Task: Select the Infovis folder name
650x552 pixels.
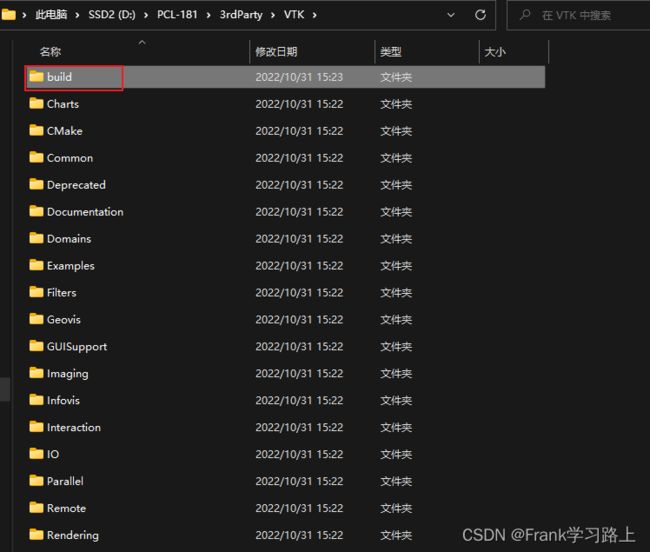Action: point(63,400)
